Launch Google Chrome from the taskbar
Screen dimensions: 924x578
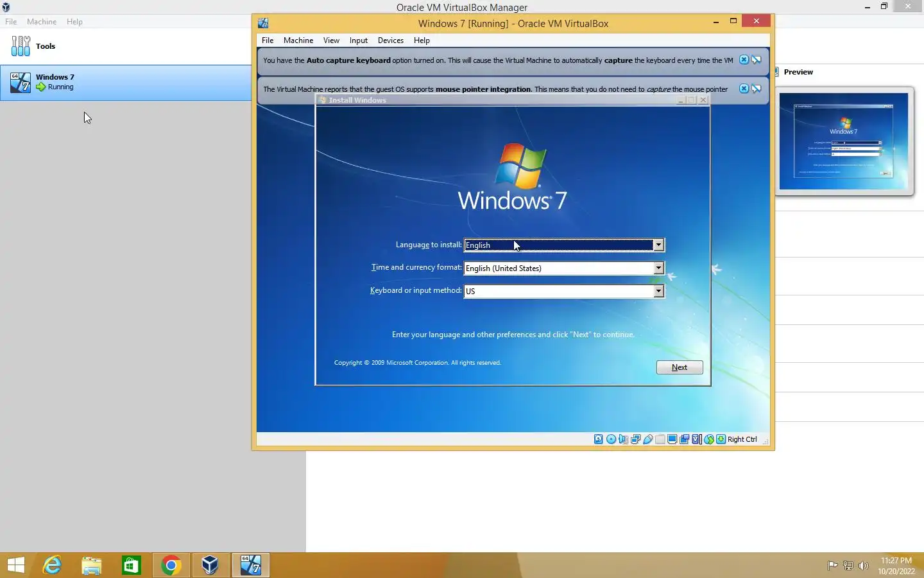point(171,565)
